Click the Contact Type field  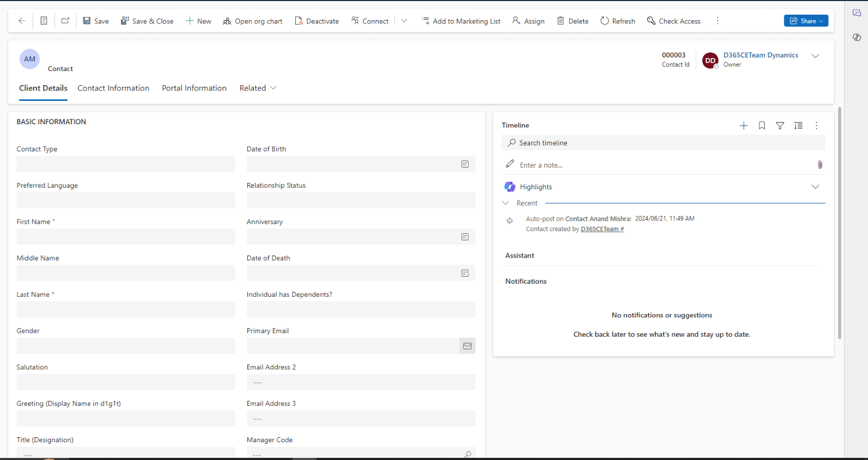click(126, 164)
